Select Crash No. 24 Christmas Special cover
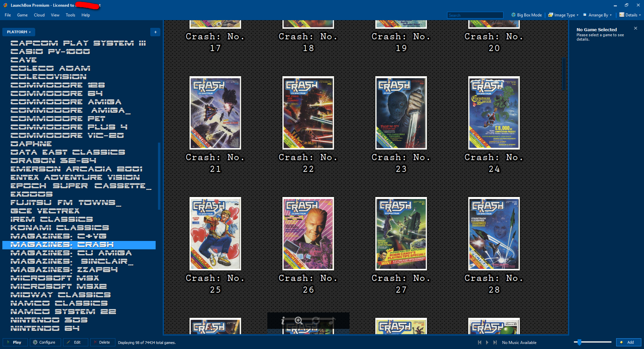 (494, 113)
